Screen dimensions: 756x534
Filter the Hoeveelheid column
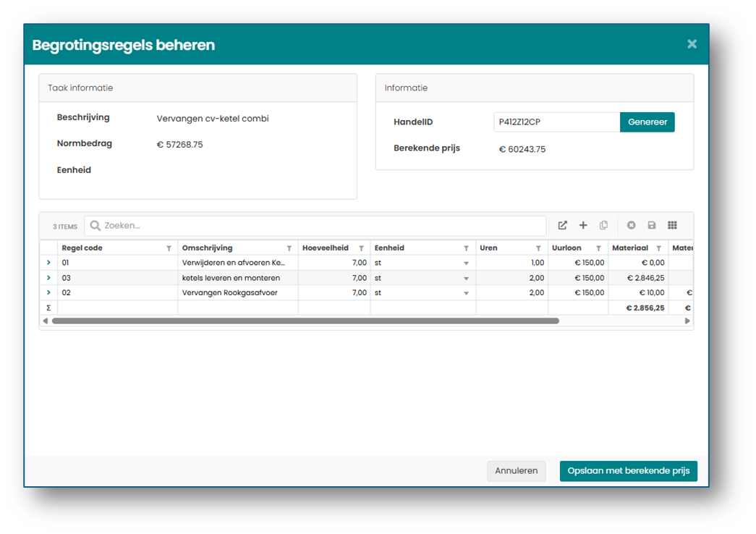(x=361, y=248)
